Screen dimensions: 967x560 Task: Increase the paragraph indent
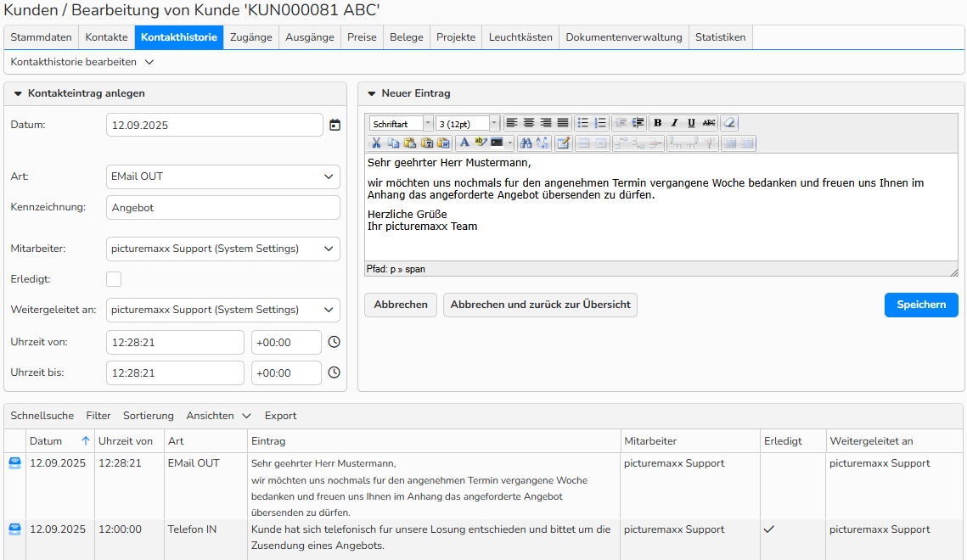tap(638, 123)
